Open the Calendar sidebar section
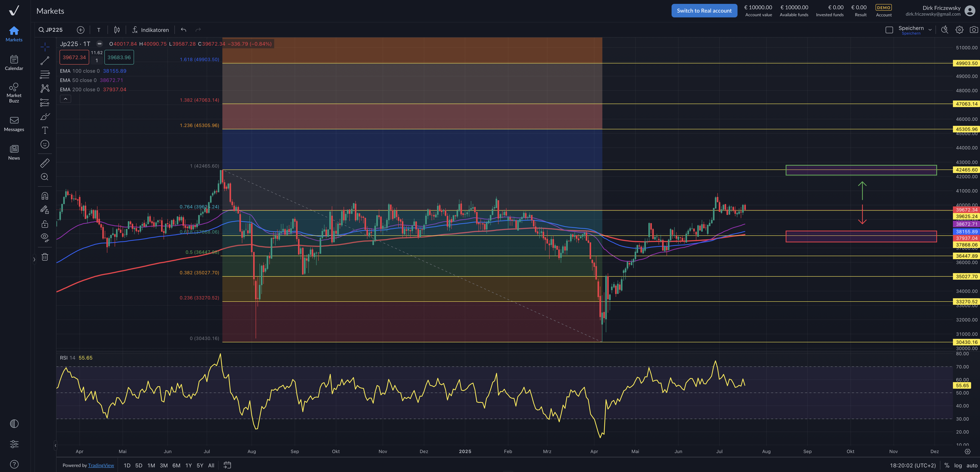Image resolution: width=980 pixels, height=472 pixels. (x=14, y=63)
